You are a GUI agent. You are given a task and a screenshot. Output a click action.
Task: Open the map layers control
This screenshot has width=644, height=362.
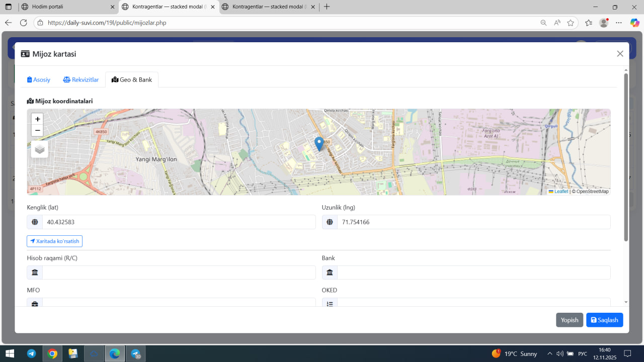point(40,149)
